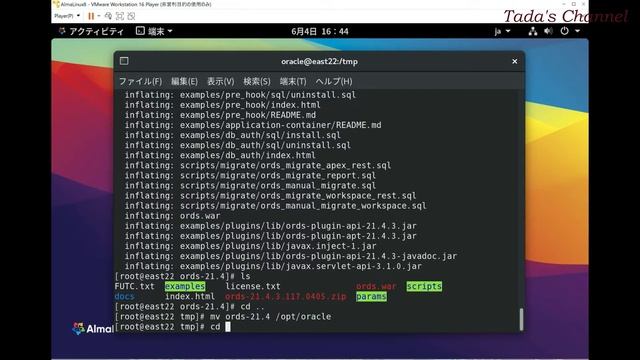Click the javax.servlet-api-3.1.0.jar line
Screen dimensions: 640x360
pyautogui.click(x=273, y=266)
